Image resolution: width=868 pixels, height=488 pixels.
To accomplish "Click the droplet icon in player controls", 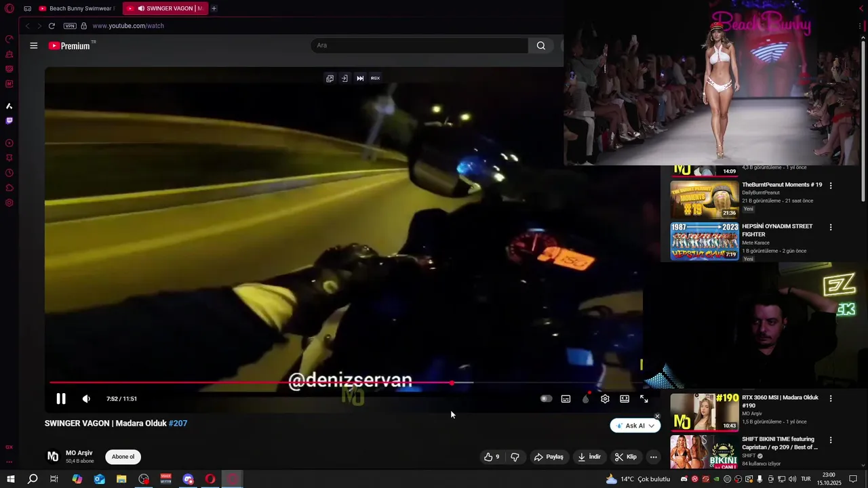I will pyautogui.click(x=586, y=399).
